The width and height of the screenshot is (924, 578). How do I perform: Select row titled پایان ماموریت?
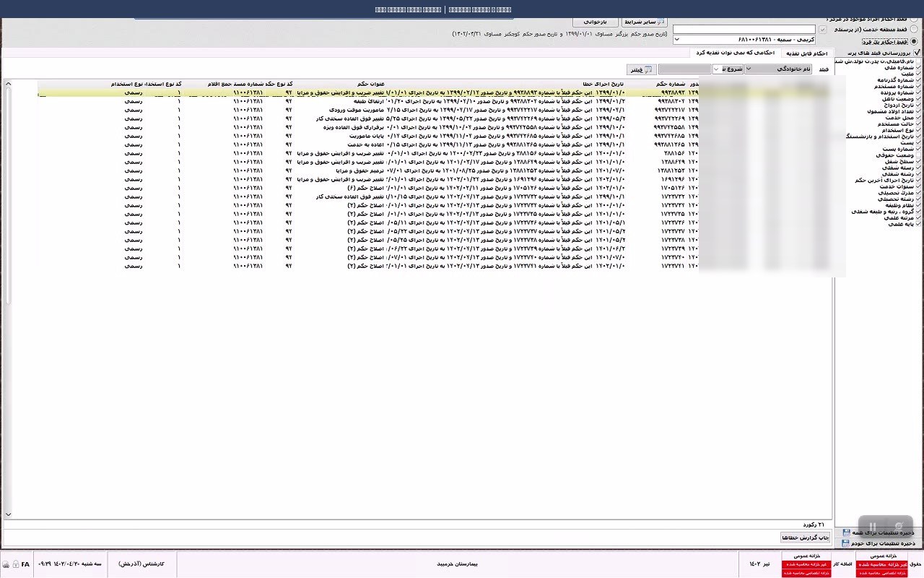tap(433, 136)
